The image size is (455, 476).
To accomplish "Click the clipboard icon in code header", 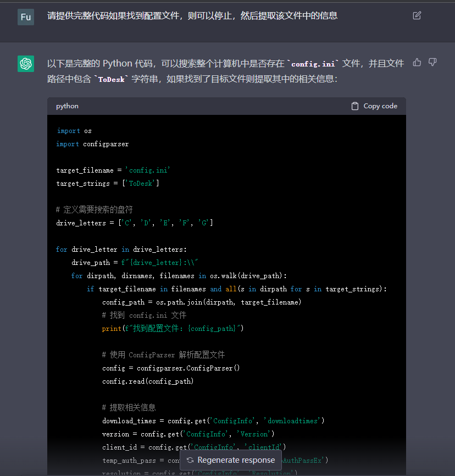I will click(355, 106).
